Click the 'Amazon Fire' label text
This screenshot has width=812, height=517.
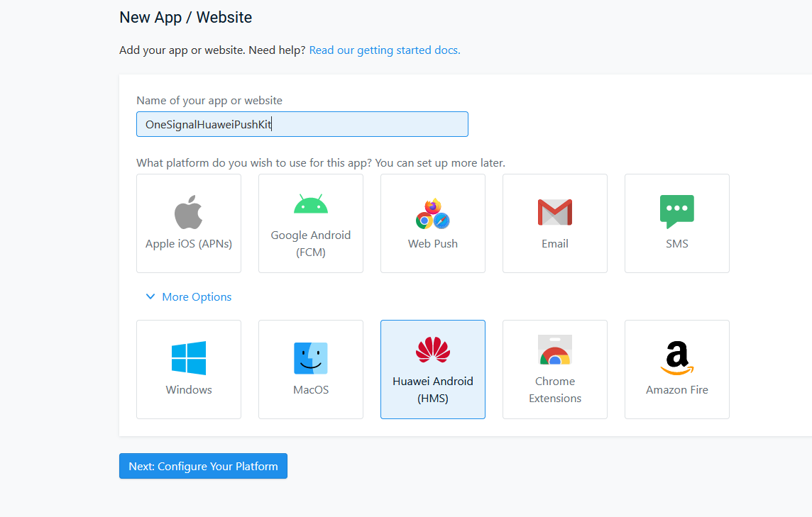[677, 389]
